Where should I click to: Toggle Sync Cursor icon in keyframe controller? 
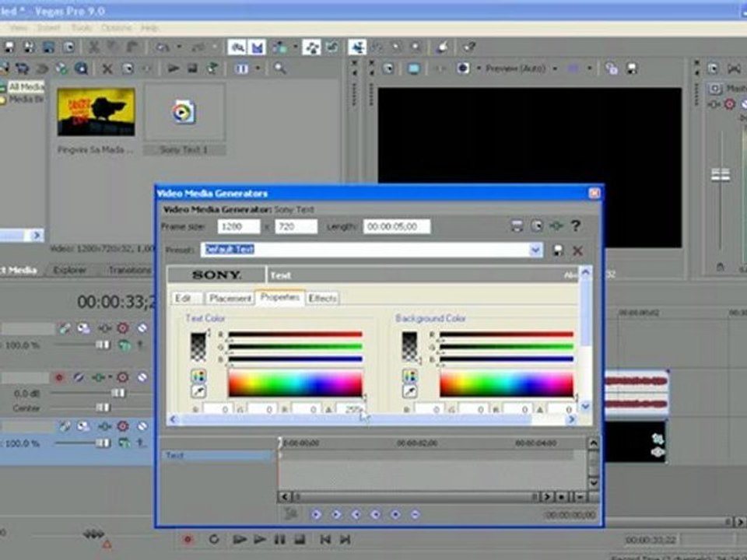(x=290, y=514)
